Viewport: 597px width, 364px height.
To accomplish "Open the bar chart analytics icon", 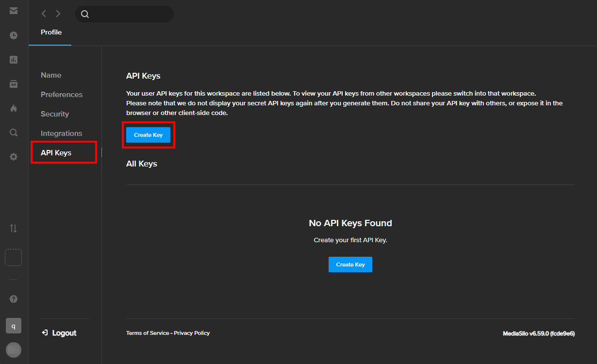I will [x=14, y=60].
